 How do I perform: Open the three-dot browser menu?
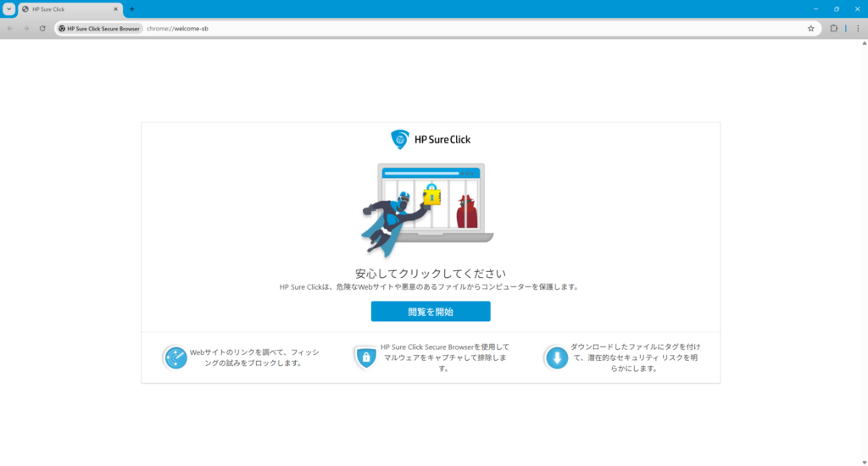[857, 28]
